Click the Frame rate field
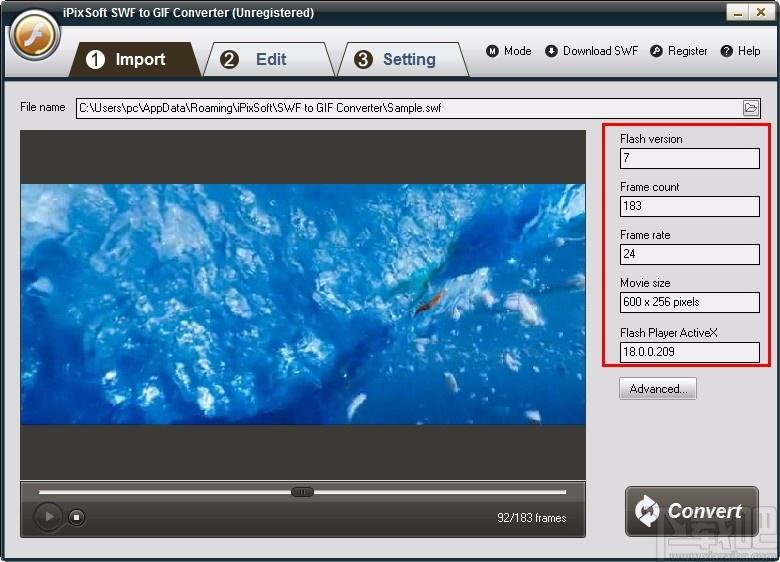 click(689, 254)
